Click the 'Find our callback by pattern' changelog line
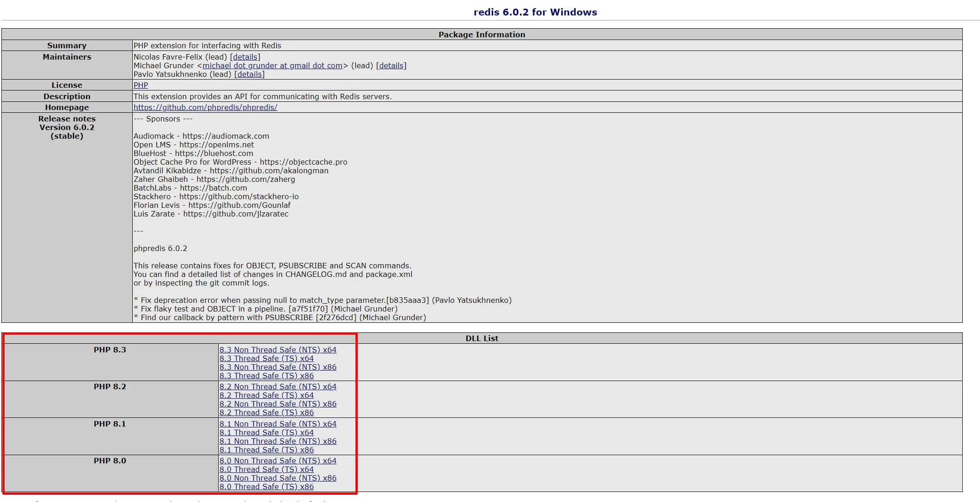The image size is (980, 502). click(280, 317)
